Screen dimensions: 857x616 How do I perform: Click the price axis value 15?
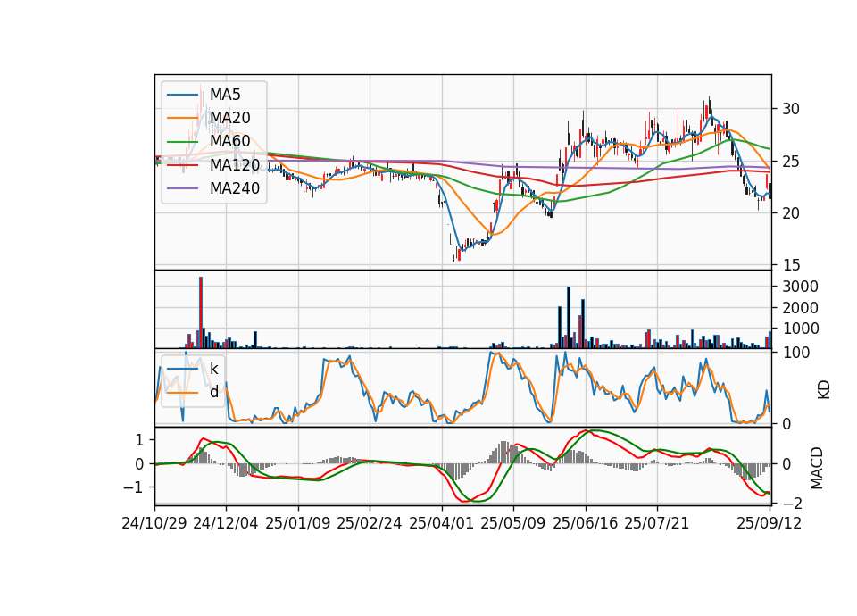click(x=791, y=265)
